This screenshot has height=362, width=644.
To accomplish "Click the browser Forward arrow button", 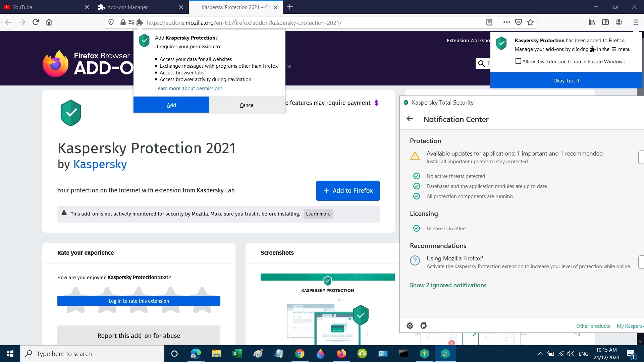I will (22, 22).
